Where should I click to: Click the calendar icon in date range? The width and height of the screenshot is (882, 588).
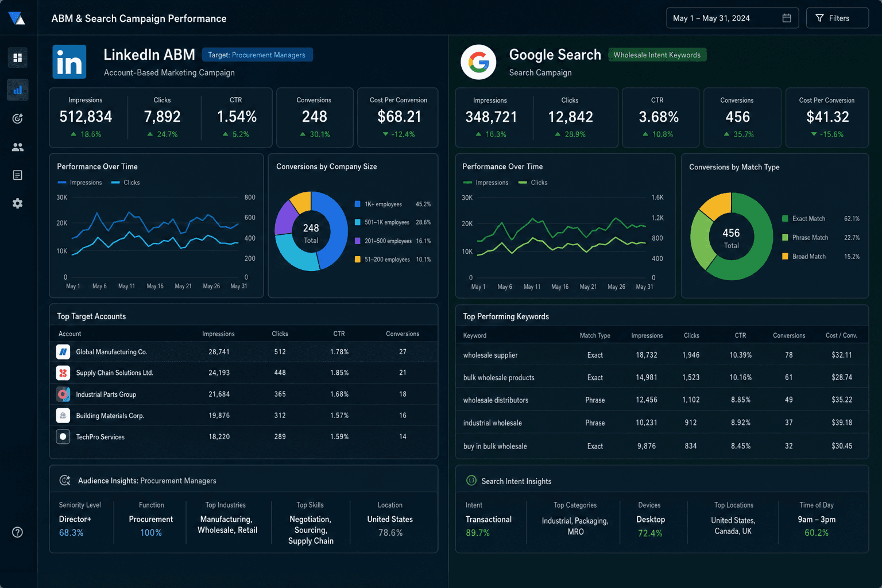(787, 18)
